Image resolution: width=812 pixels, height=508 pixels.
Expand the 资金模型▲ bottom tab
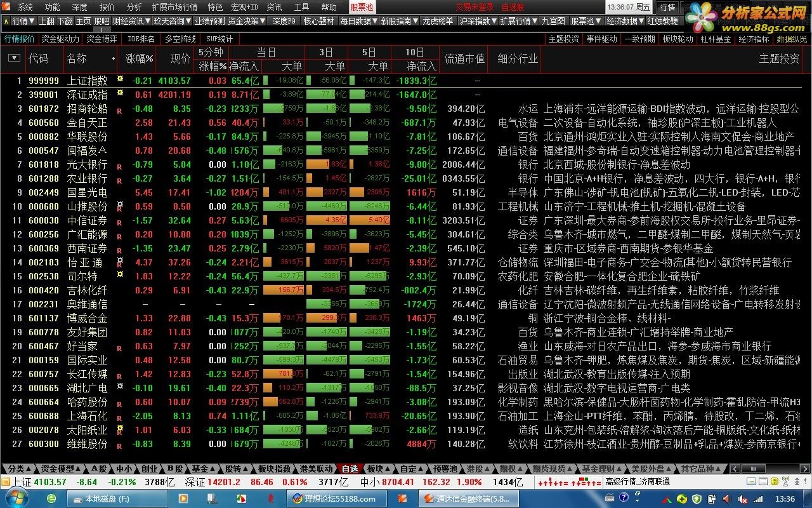point(62,469)
